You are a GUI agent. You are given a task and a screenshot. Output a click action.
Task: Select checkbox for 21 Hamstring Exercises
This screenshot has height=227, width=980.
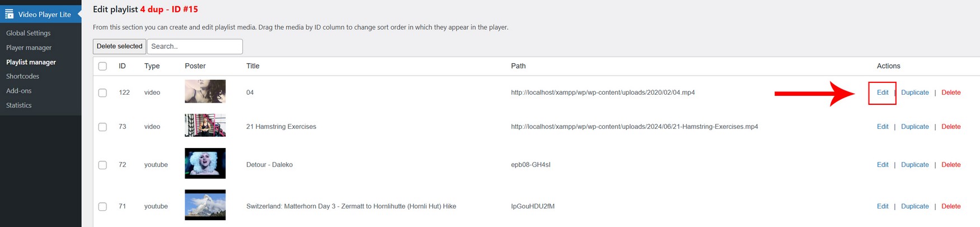[102, 127]
